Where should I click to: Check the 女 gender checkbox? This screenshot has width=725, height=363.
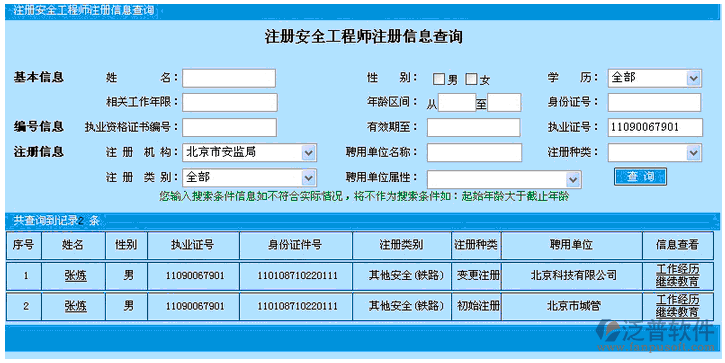[471, 79]
